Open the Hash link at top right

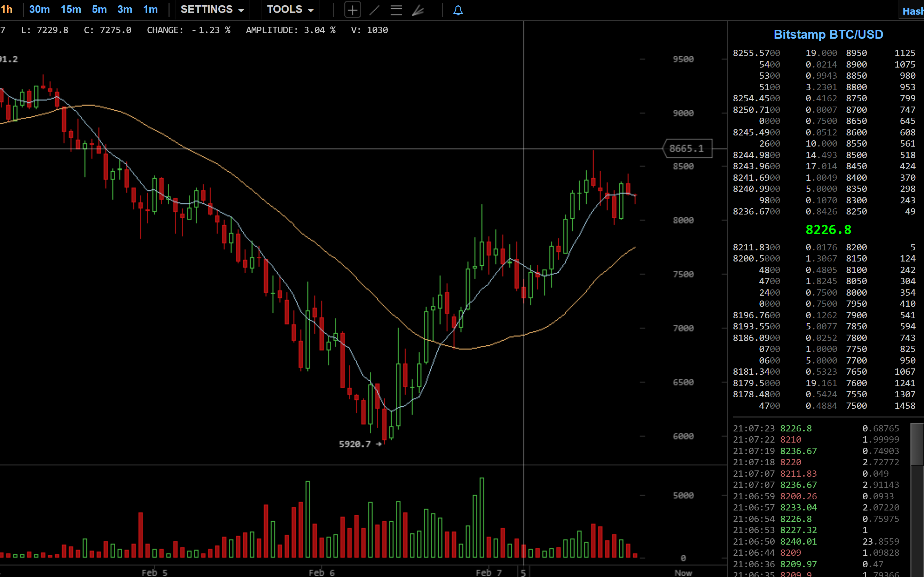point(913,11)
